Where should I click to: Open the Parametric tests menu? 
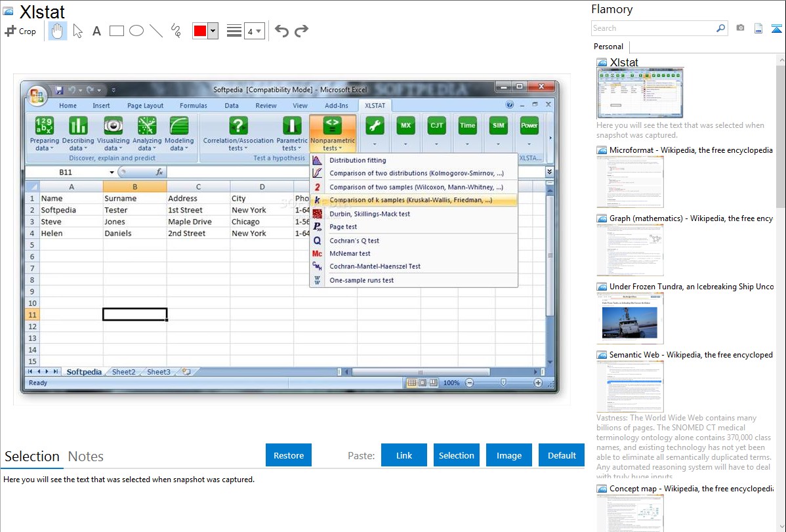292,133
